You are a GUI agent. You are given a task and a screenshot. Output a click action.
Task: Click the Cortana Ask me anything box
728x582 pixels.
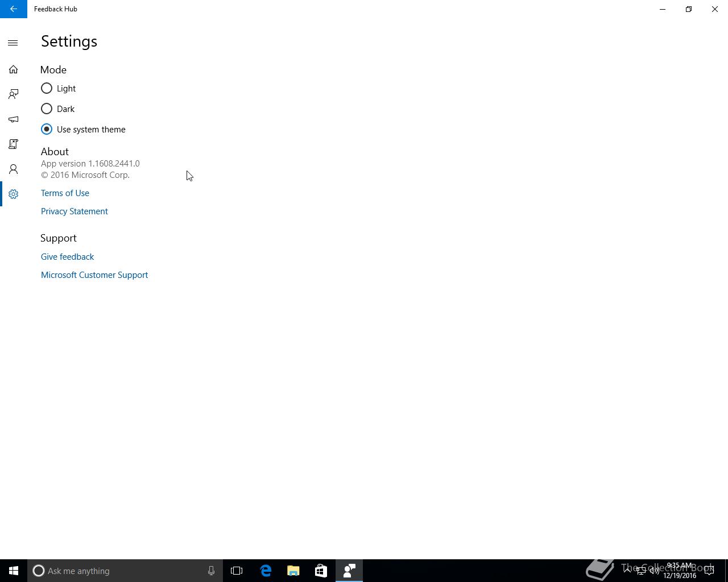pyautogui.click(x=125, y=571)
